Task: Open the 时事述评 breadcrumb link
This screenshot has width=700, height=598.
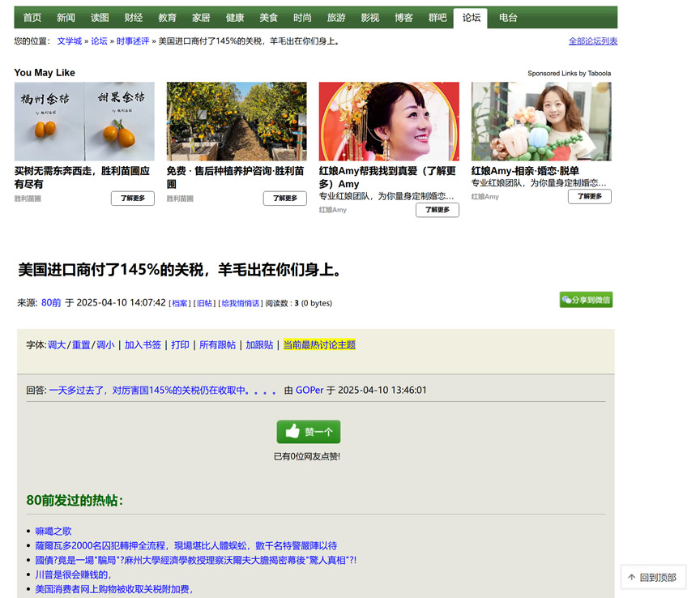Action: [132, 41]
